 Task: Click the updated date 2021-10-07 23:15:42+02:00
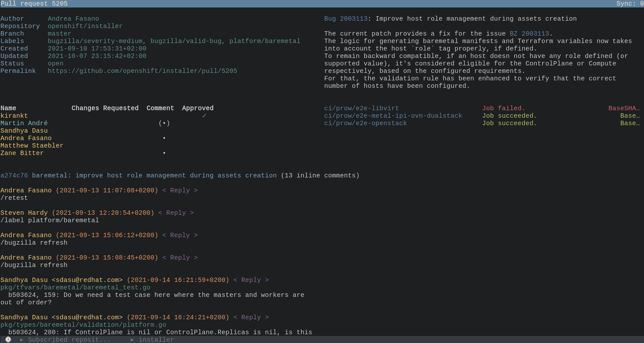click(x=97, y=56)
